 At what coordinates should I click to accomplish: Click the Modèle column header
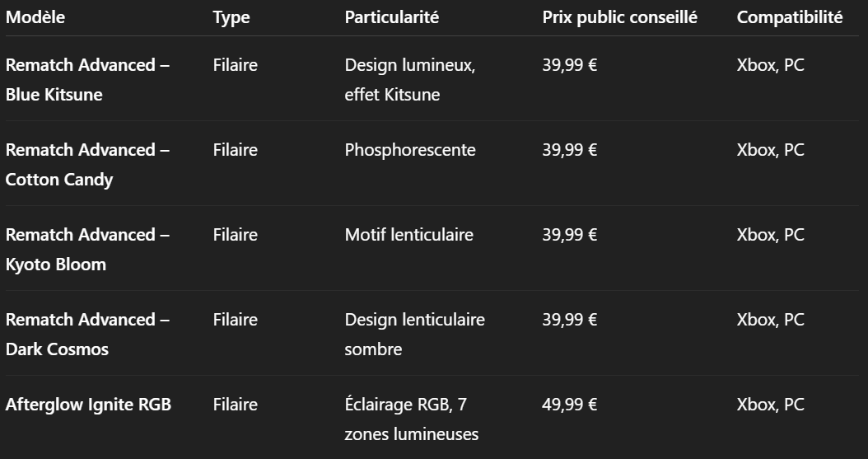35,17
